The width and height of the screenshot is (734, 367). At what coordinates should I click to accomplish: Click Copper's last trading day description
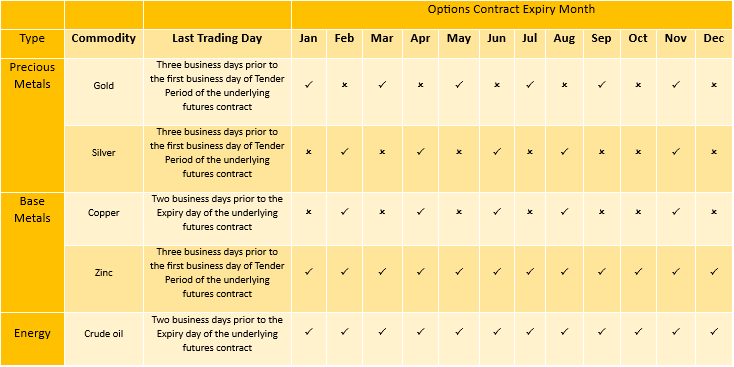(x=217, y=213)
